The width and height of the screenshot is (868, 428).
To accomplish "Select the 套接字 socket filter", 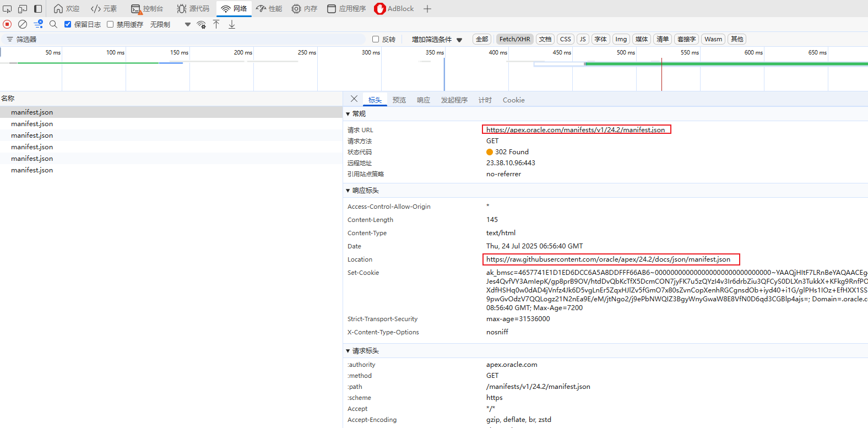I will 686,39.
